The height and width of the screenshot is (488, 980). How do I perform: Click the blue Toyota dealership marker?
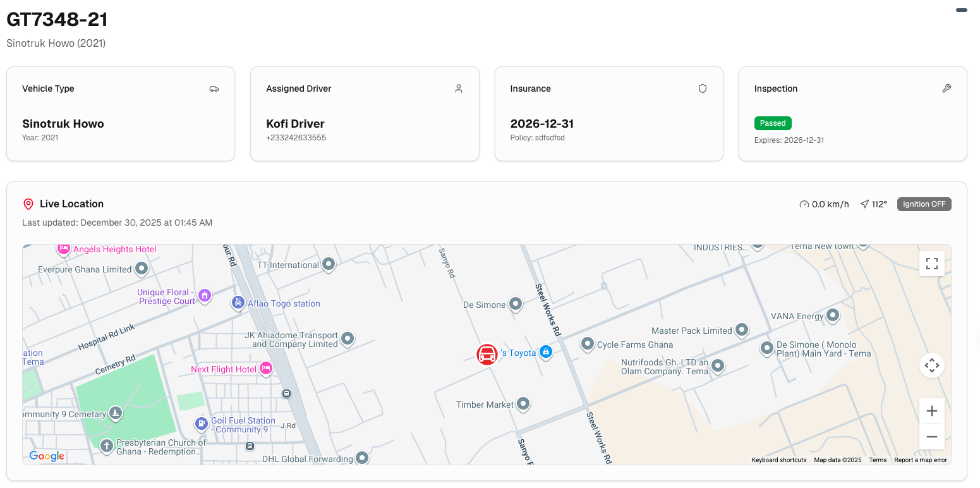click(x=546, y=351)
